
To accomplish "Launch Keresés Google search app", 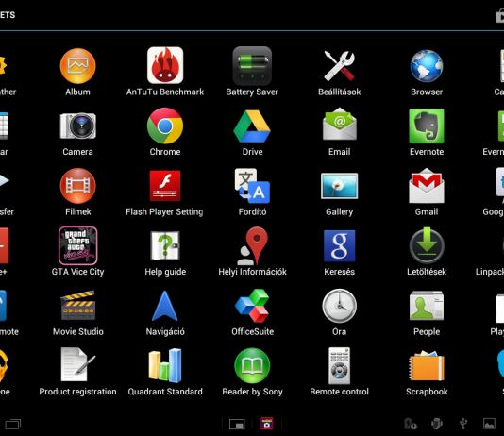I will (x=340, y=245).
